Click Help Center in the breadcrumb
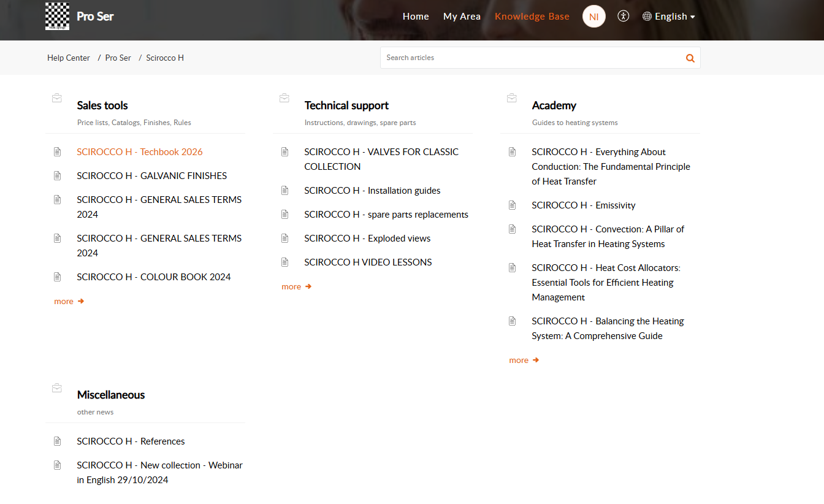Viewport: 824px width, 504px height. coord(69,58)
